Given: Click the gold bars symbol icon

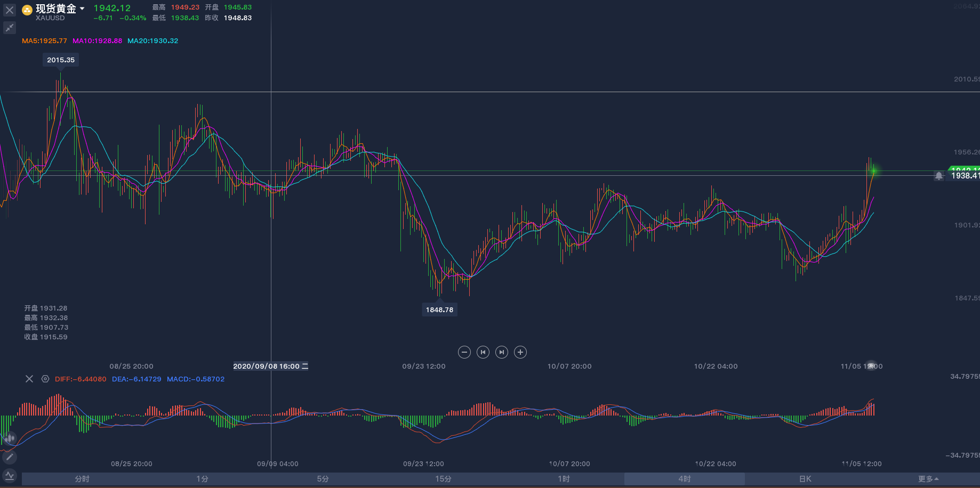Looking at the screenshot, I should 27,10.
